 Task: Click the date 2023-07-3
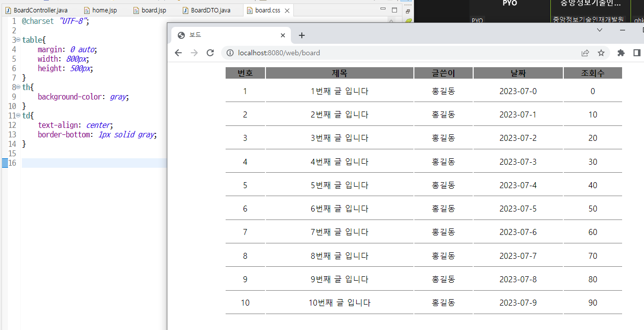tap(518, 162)
